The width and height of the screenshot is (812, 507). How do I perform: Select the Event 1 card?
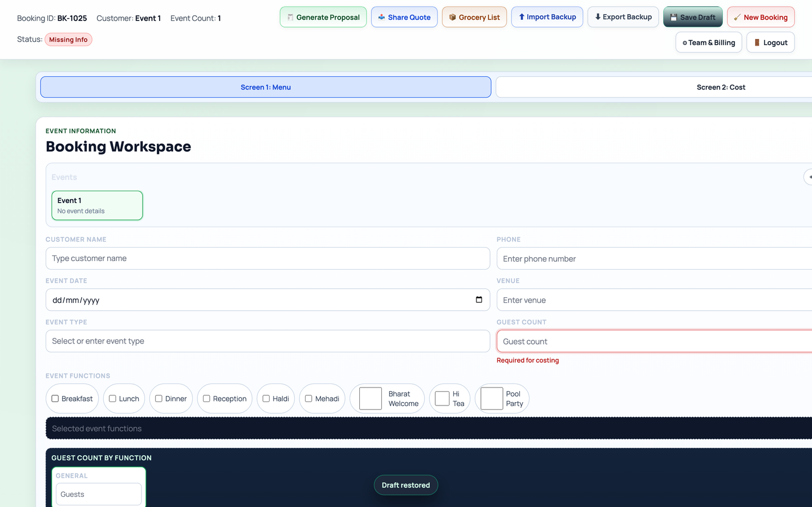(96, 205)
